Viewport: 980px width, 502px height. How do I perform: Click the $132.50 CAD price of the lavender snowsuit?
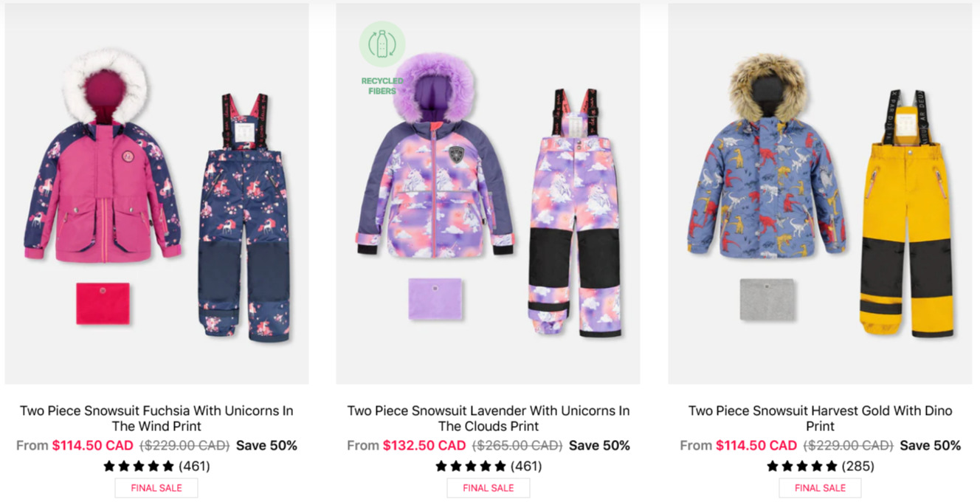[x=424, y=446]
